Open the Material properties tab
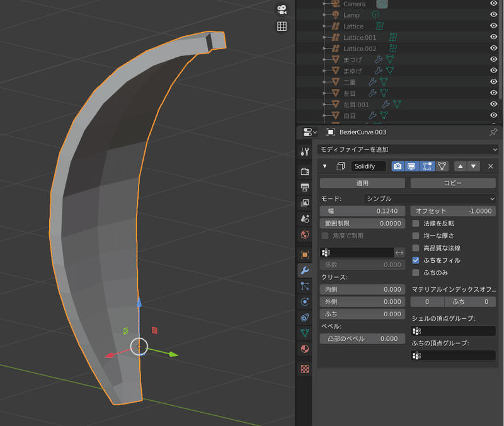Viewport: 504px width, 426px height. coord(305,348)
